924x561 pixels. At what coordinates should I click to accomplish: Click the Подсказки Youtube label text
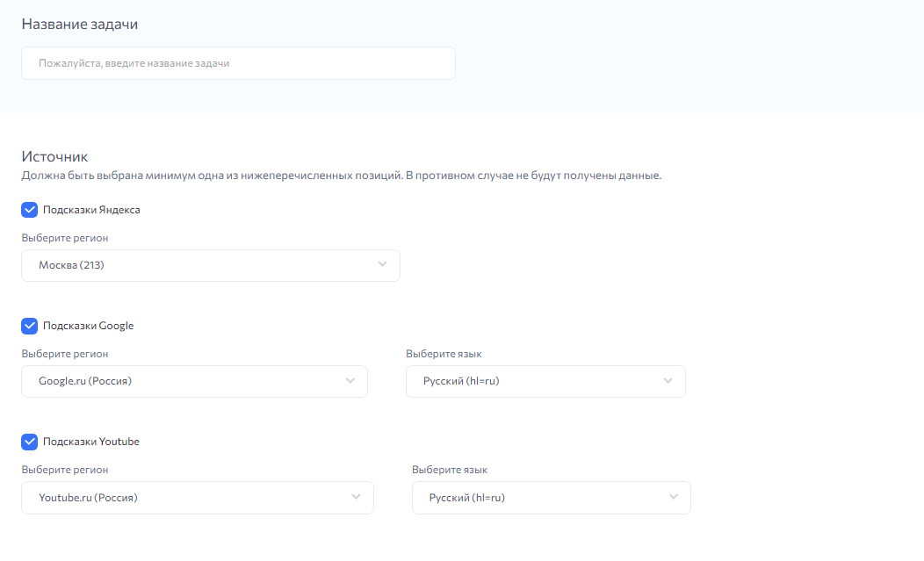[90, 442]
